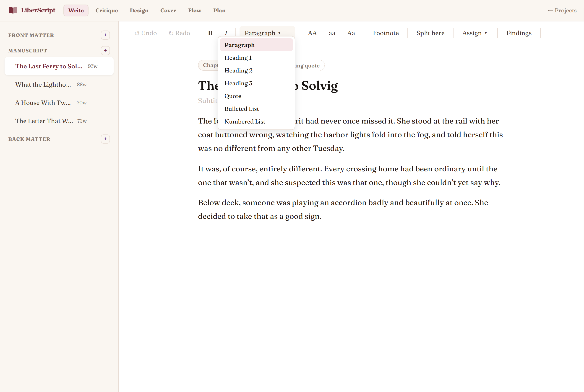
Task: Switch to the Critique tab
Action: pos(107,10)
